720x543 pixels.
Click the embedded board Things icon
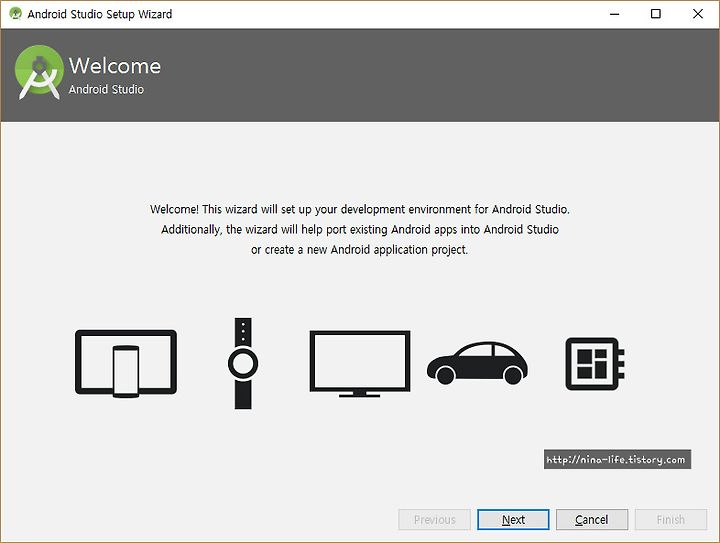click(595, 364)
